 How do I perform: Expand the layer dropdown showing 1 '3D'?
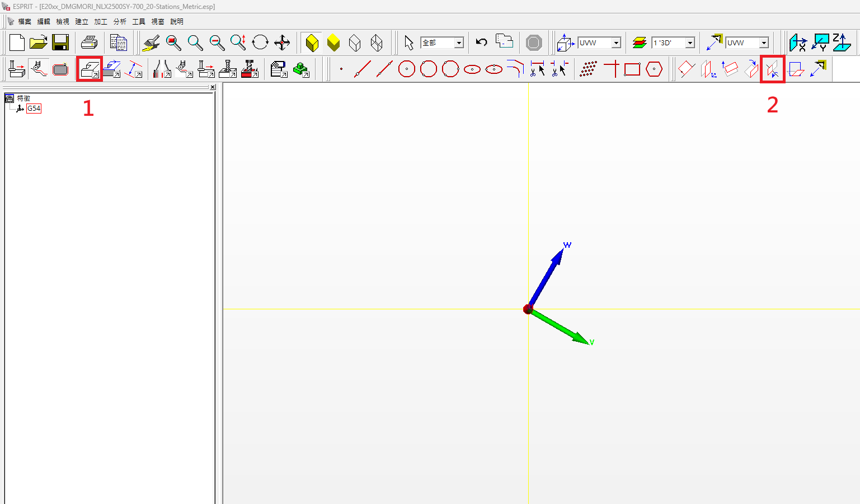coord(690,43)
